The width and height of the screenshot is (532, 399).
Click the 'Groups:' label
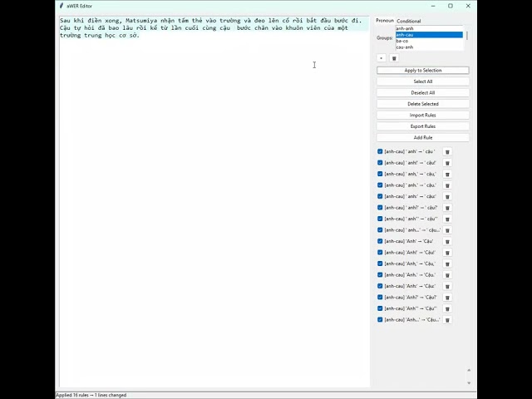point(384,38)
